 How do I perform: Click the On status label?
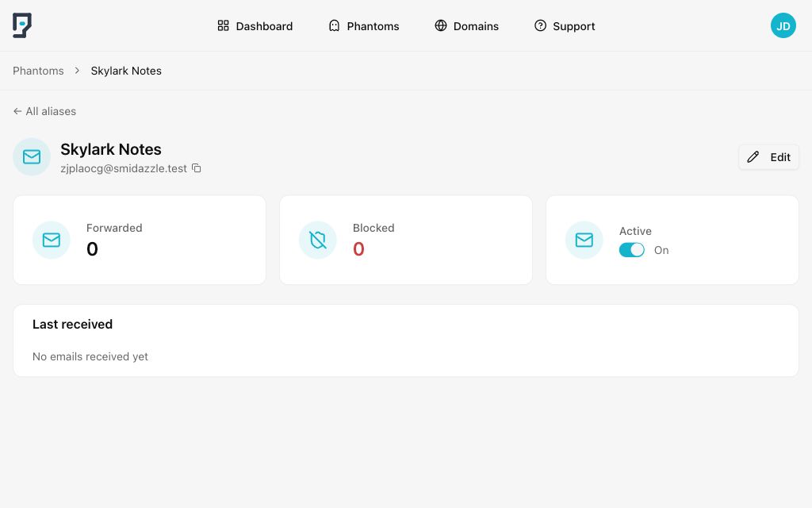coord(661,250)
